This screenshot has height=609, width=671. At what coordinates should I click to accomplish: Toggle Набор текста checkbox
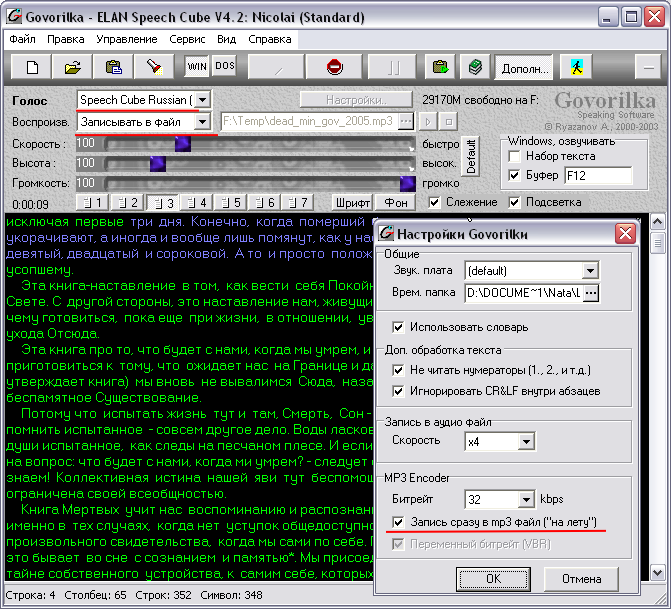(514, 156)
